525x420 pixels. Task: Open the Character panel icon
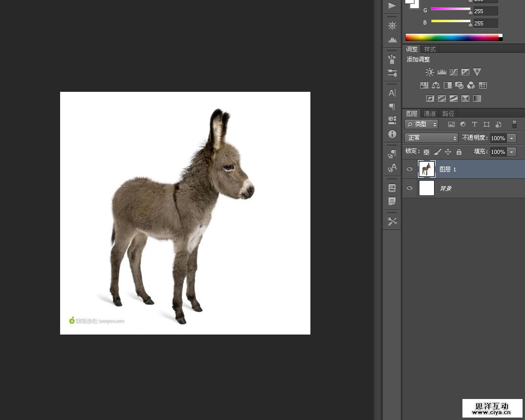pyautogui.click(x=392, y=93)
